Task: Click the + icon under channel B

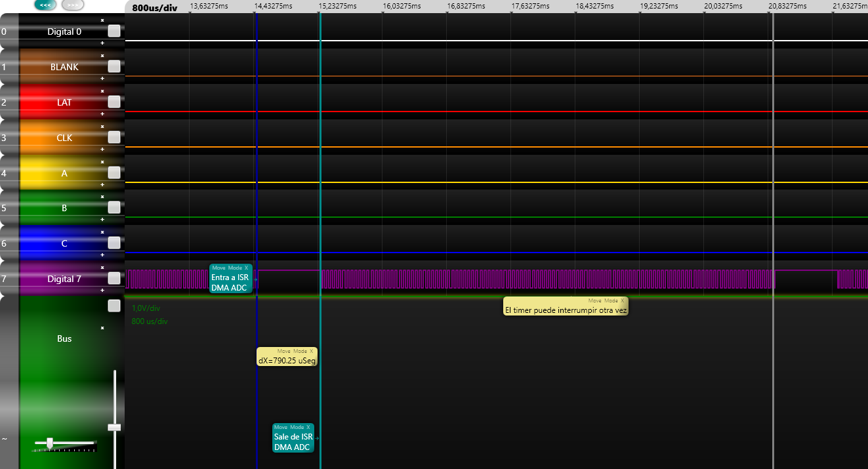Action: click(x=102, y=219)
